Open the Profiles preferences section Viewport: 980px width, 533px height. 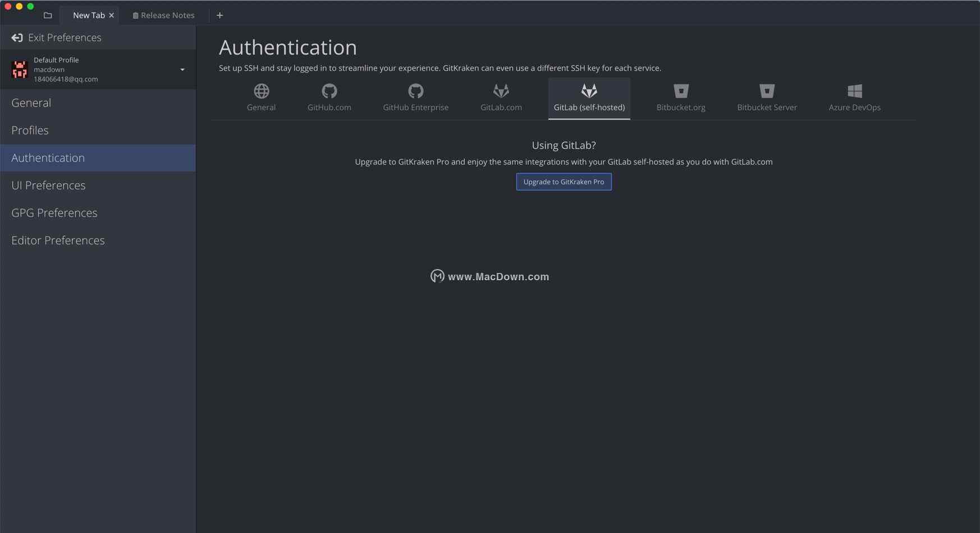98,130
